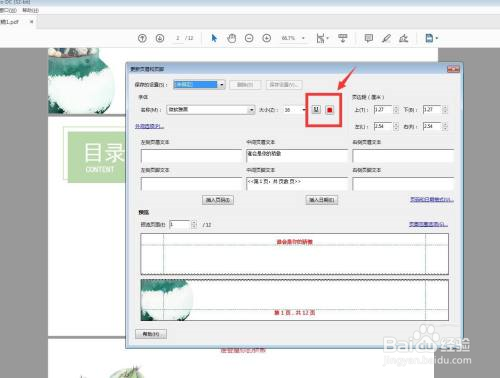Image resolution: width=500 pixels, height=378 pixels.
Task: Click the center header text field
Action: pos(297,156)
